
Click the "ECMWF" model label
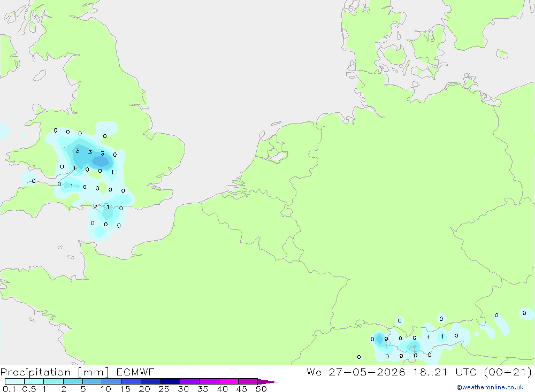coord(135,372)
